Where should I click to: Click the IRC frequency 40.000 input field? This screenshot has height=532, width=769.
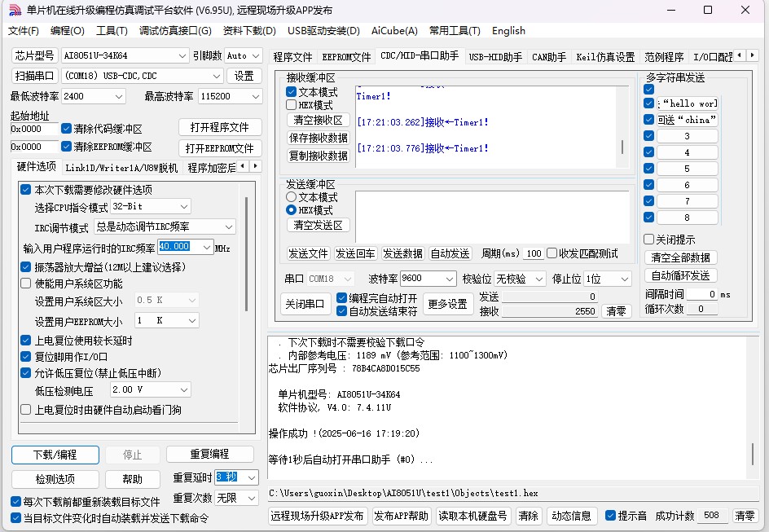(x=181, y=247)
